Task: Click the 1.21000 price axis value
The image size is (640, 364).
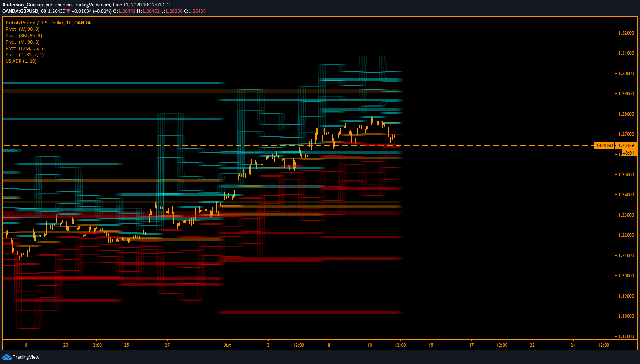Action: tap(626, 256)
